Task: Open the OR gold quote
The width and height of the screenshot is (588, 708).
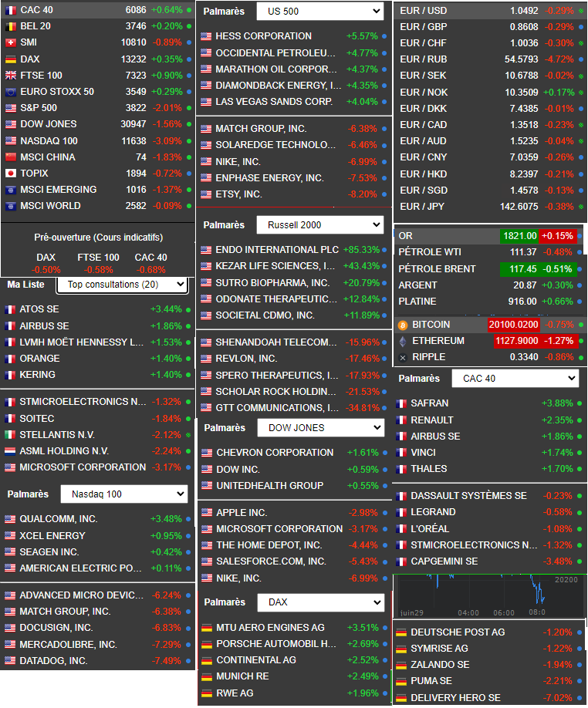Action: point(489,236)
